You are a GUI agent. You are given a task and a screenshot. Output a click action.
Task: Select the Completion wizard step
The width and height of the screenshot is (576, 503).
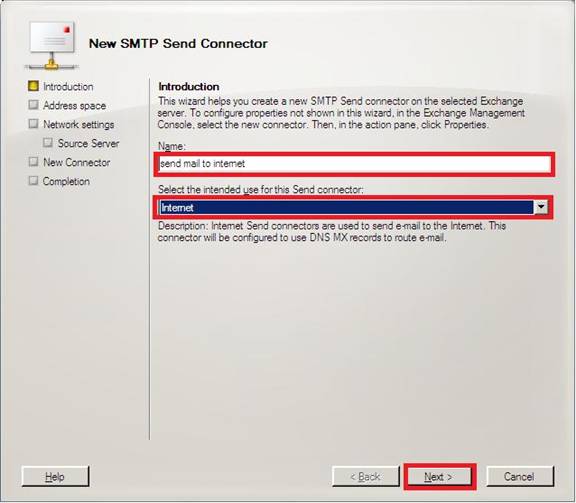click(66, 182)
